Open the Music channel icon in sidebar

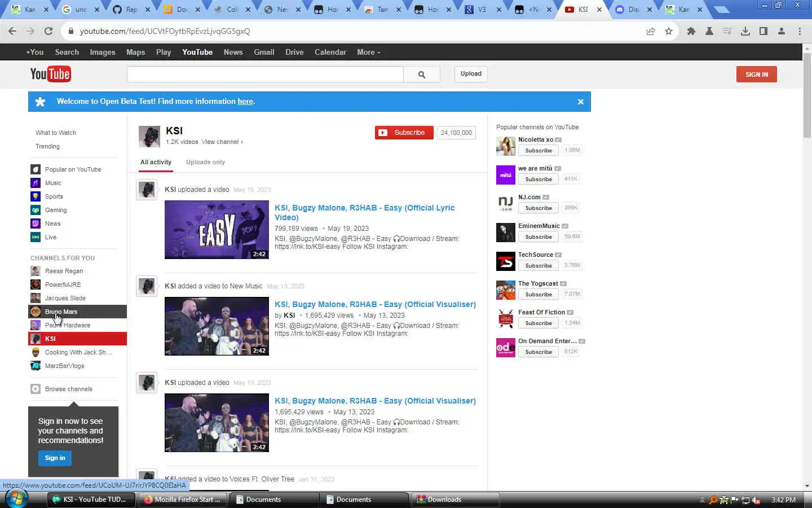pos(36,183)
